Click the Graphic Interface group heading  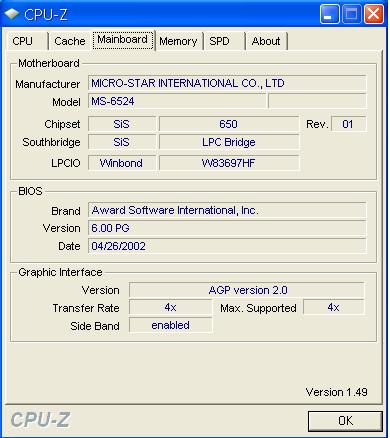[x=60, y=272]
